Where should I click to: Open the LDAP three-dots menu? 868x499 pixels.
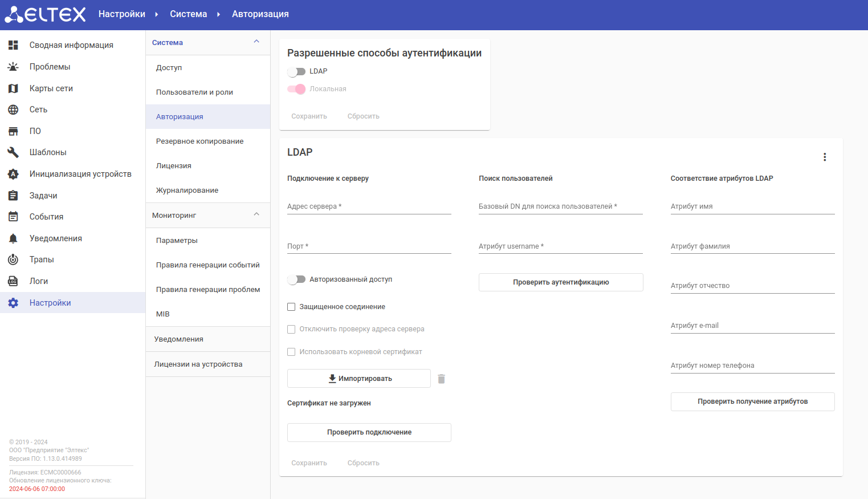coord(825,157)
